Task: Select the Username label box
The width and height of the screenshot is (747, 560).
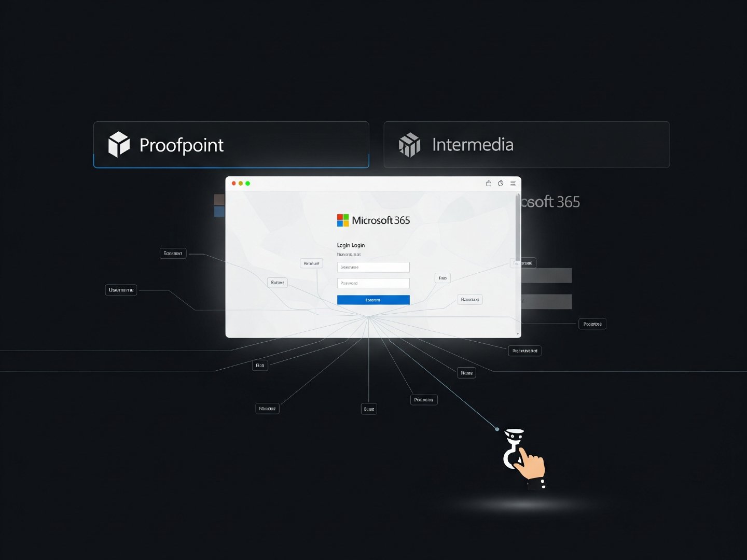Action: [121, 290]
